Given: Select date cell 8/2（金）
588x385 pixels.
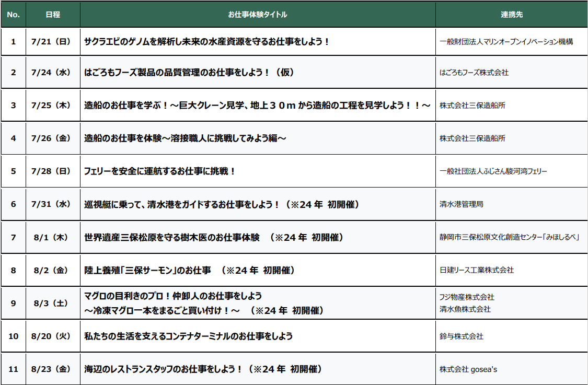Looking at the screenshot, I should pos(53,270).
